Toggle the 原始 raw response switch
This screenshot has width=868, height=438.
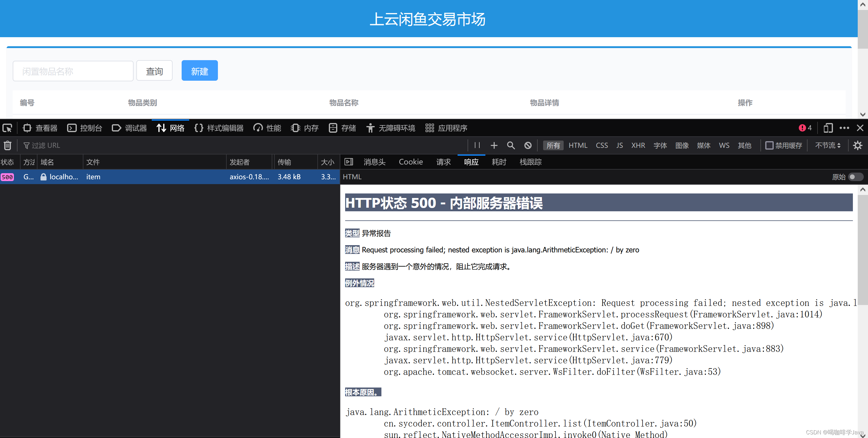pyautogui.click(x=855, y=177)
